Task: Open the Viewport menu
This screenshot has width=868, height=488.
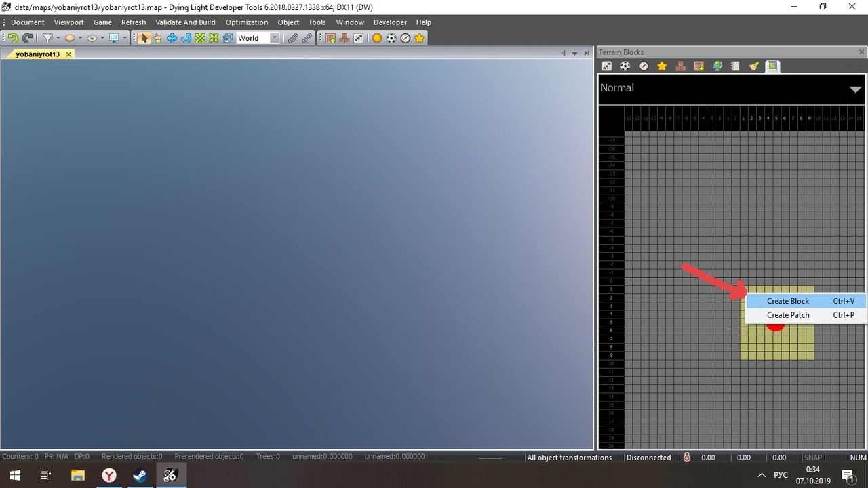Action: pos(69,22)
